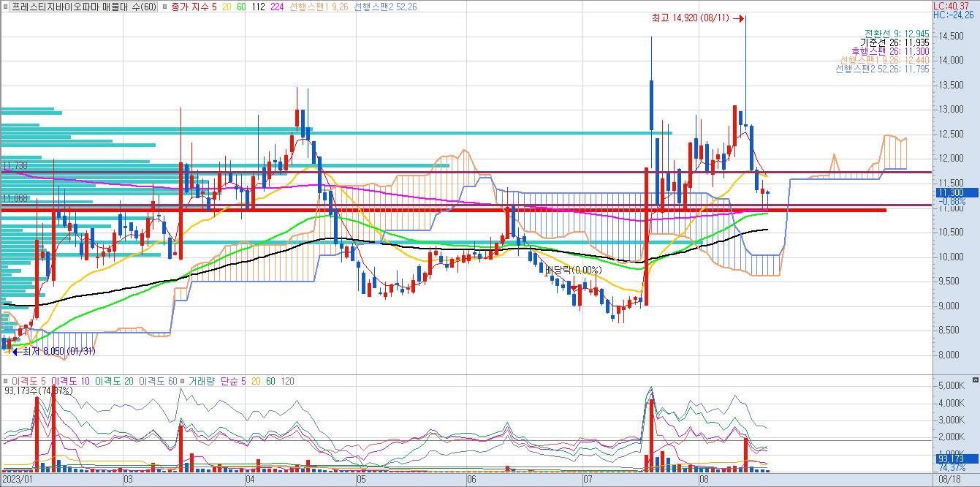Click the 10,000 price axis tick
Image resolution: width=980 pixels, height=487 pixels.
[953, 257]
